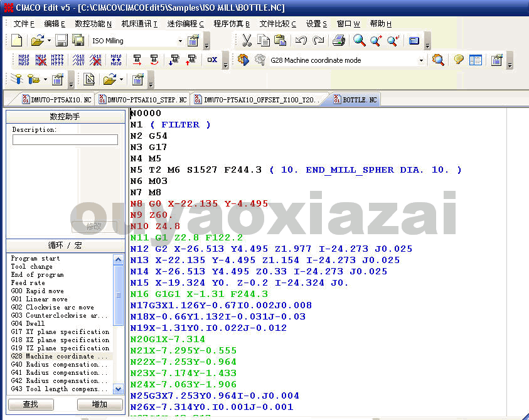Viewport: 529px width, 420px height.
Task: Open the 帮助 menu
Action: click(x=380, y=24)
